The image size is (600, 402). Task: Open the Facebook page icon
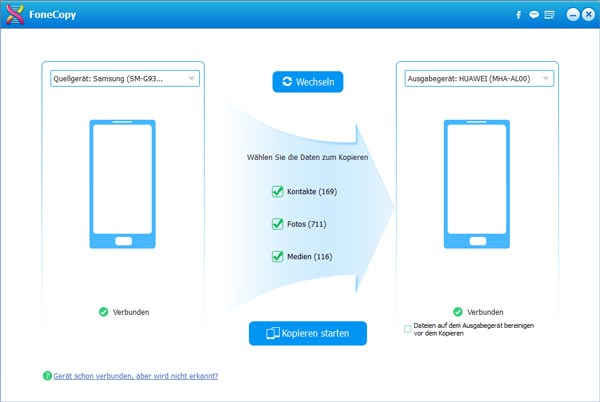518,15
